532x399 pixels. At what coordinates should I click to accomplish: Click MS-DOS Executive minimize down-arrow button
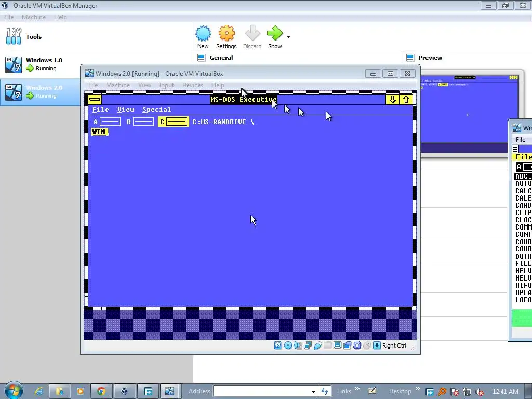click(393, 99)
